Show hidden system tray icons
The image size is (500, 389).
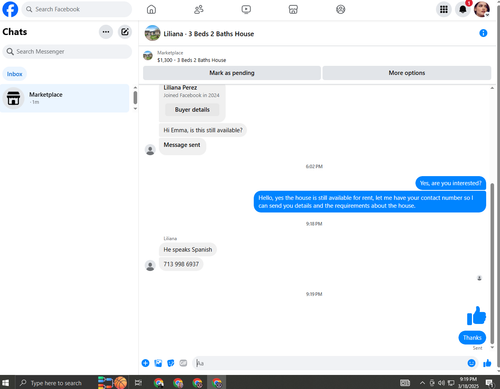click(422, 383)
